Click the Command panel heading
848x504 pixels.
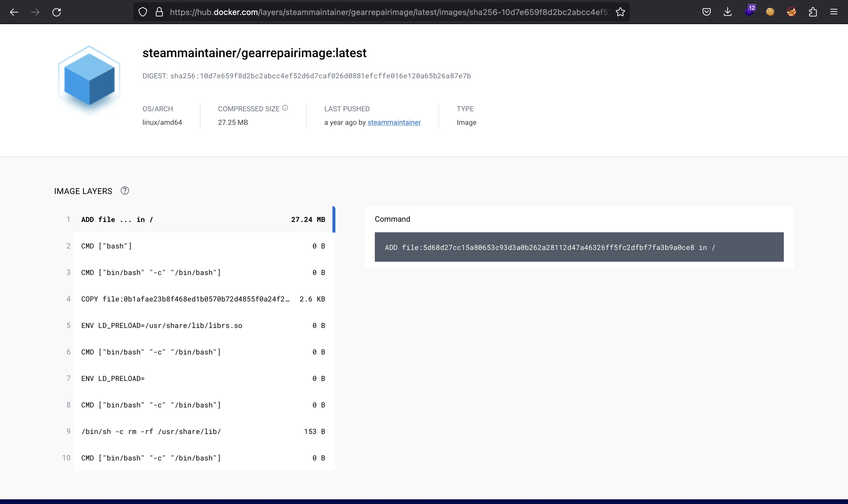click(x=392, y=219)
